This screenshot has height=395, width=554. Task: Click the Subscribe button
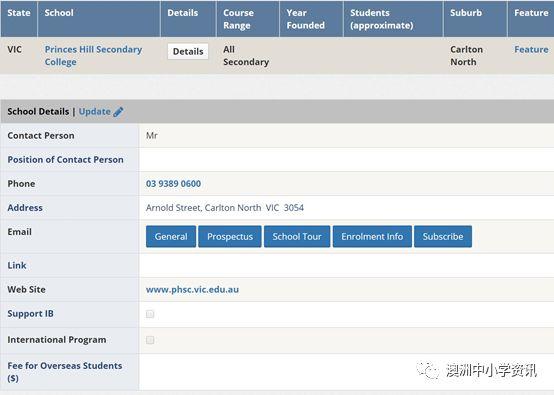[443, 236]
